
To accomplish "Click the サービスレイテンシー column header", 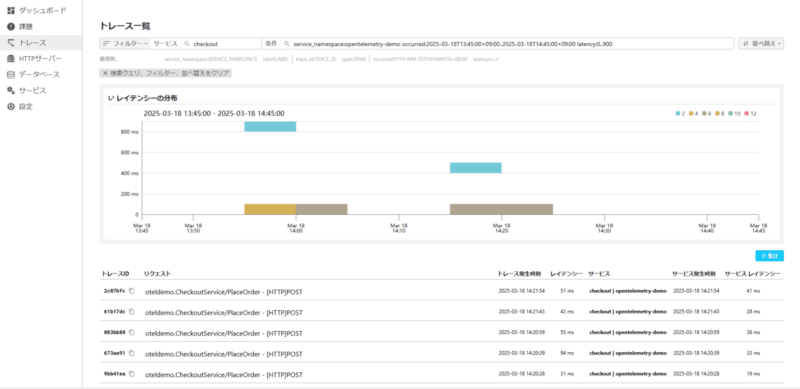I will click(x=753, y=274).
